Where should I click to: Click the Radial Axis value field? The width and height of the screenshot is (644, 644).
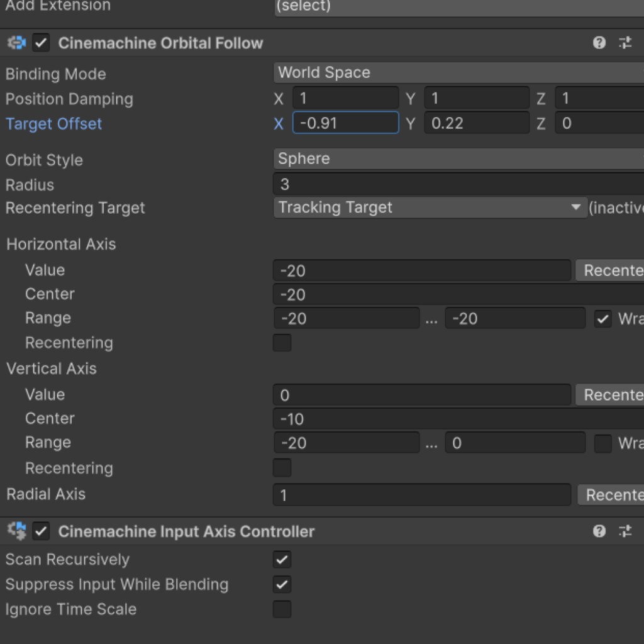point(422,495)
